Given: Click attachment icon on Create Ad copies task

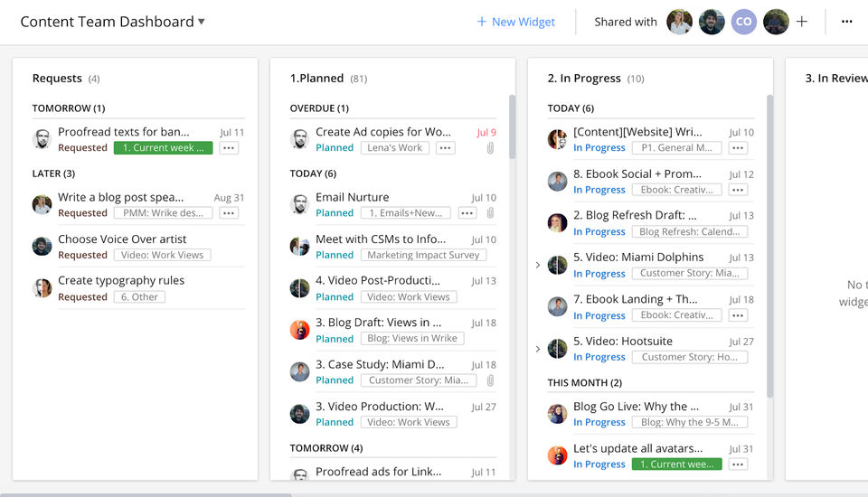Looking at the screenshot, I should tap(490, 148).
